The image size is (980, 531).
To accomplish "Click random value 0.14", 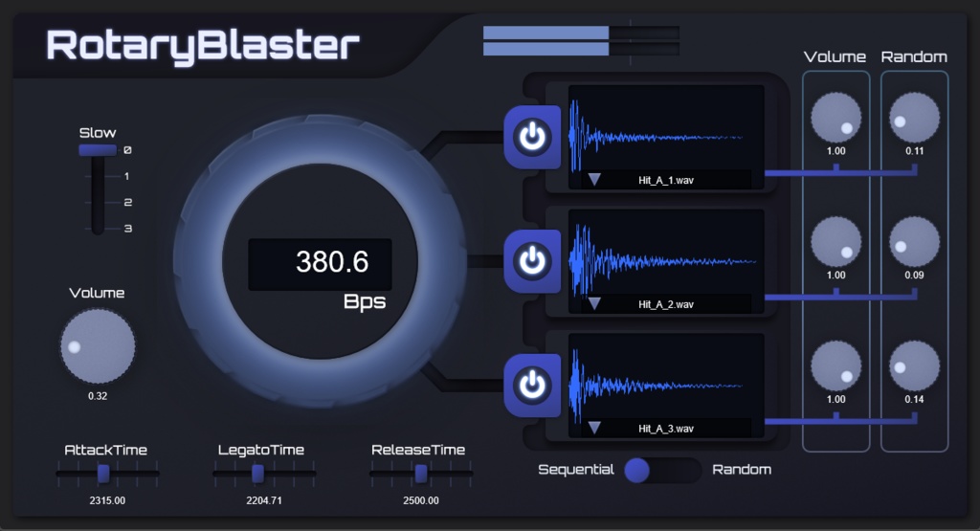I will coord(914,399).
